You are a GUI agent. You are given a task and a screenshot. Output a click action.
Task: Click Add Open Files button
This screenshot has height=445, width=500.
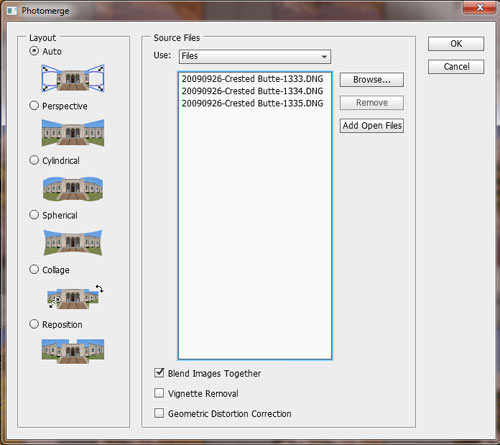372,126
